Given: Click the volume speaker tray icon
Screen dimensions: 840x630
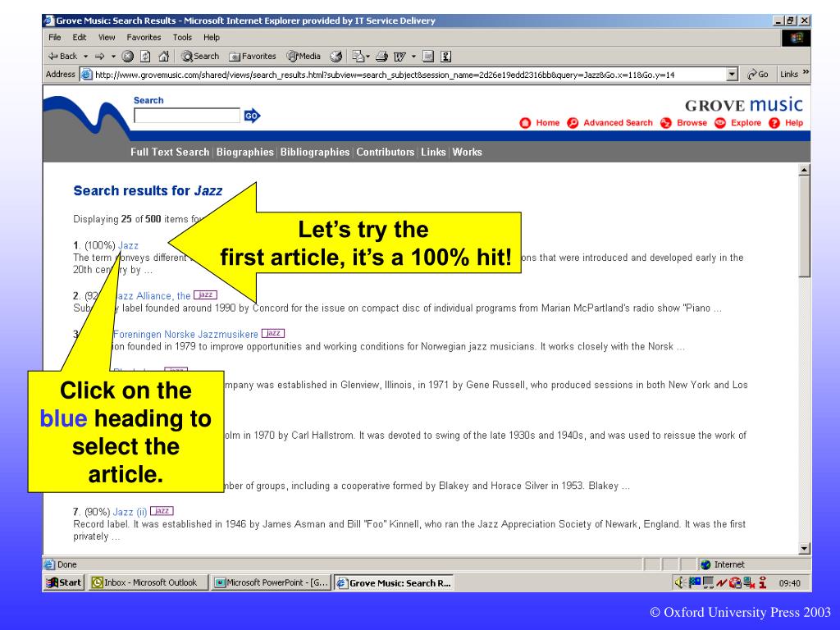Looking at the screenshot, I should 680,583.
